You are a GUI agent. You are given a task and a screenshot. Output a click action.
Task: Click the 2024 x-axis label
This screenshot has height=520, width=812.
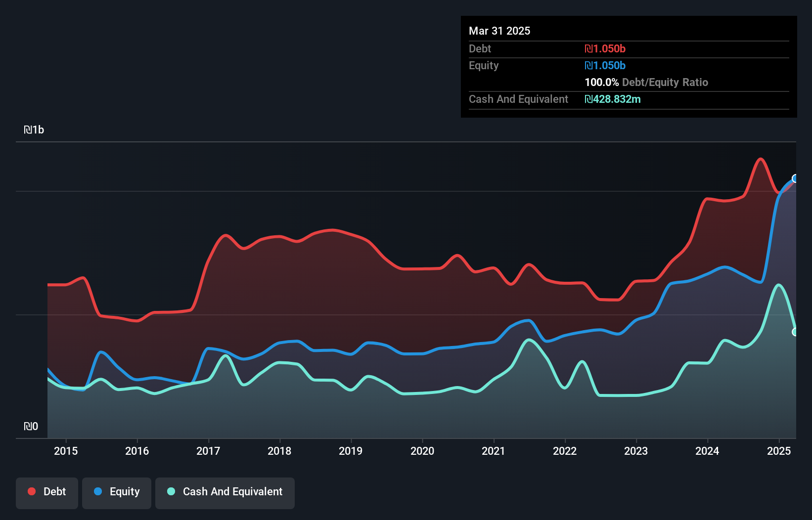pyautogui.click(x=707, y=451)
